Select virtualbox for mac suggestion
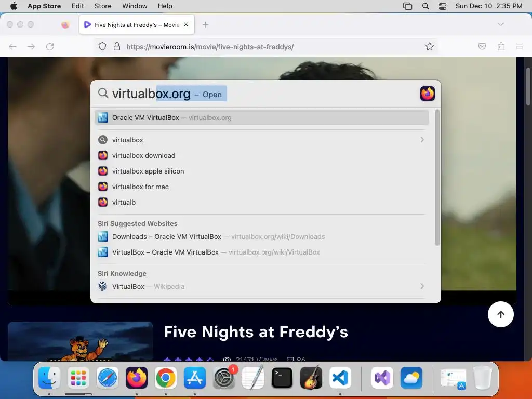The height and width of the screenshot is (399, 532). click(262, 187)
